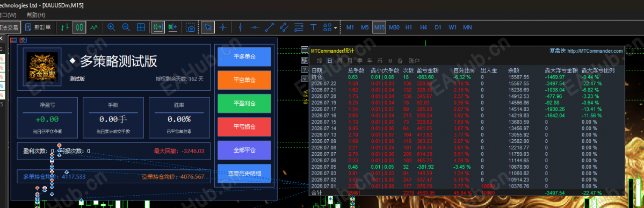The height and width of the screenshot is (208, 644).
Task: Click 平空单仓 close-short button
Action: point(244,80)
